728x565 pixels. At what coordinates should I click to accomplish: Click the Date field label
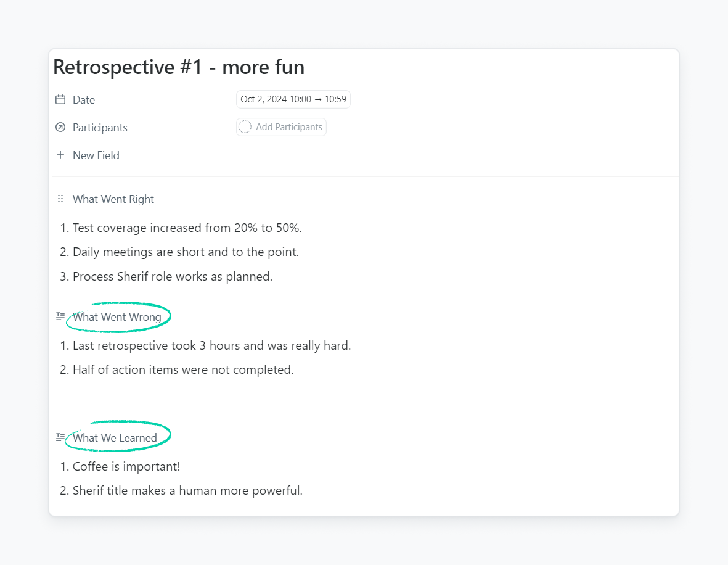[x=84, y=100]
